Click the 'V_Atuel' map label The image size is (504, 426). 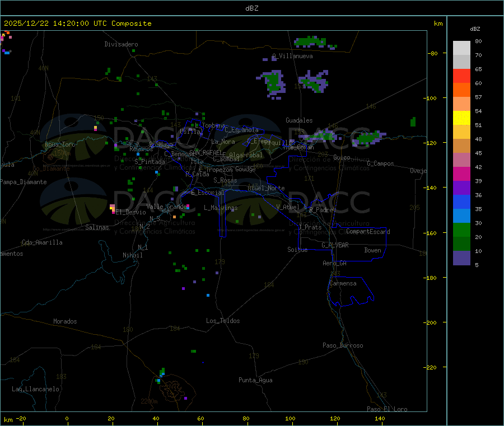(x=288, y=207)
